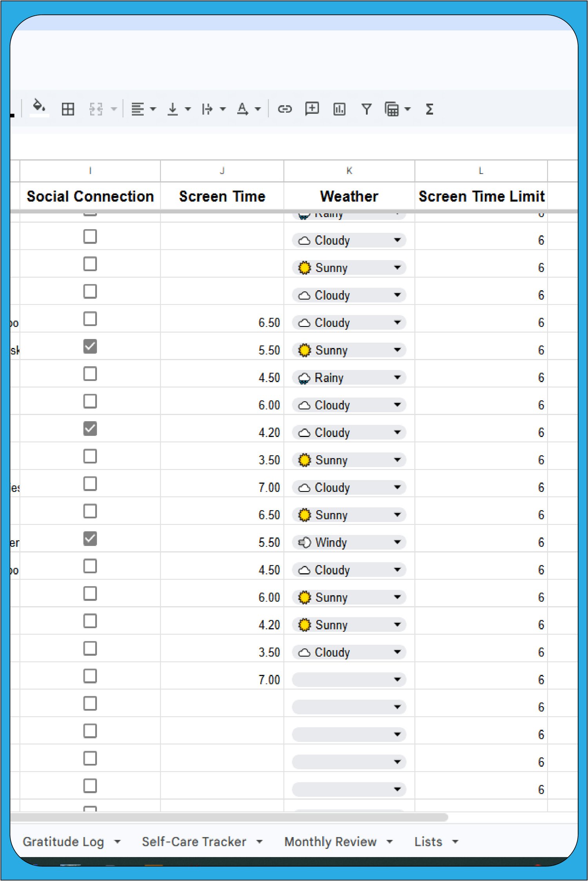This screenshot has width=588, height=881.
Task: Open filter views table icon
Action: pos(392,109)
